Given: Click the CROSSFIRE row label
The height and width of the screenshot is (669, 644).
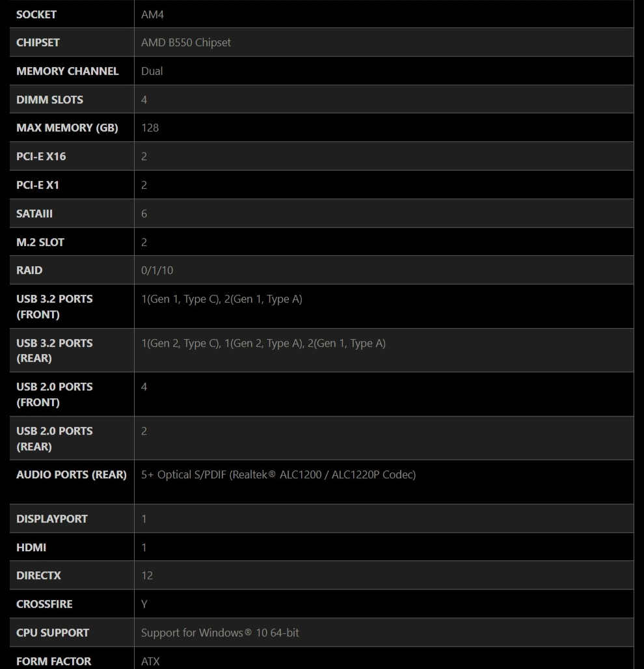Looking at the screenshot, I should (44, 604).
